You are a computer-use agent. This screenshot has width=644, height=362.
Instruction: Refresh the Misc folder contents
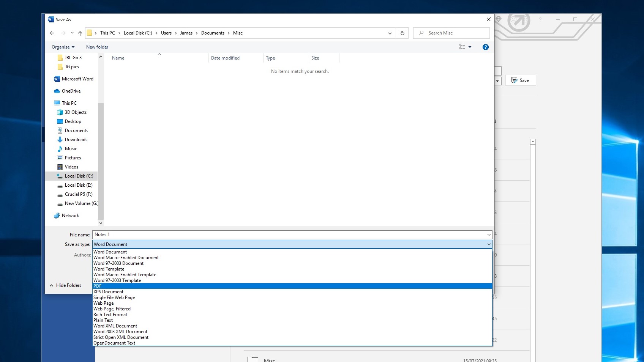coord(402,33)
